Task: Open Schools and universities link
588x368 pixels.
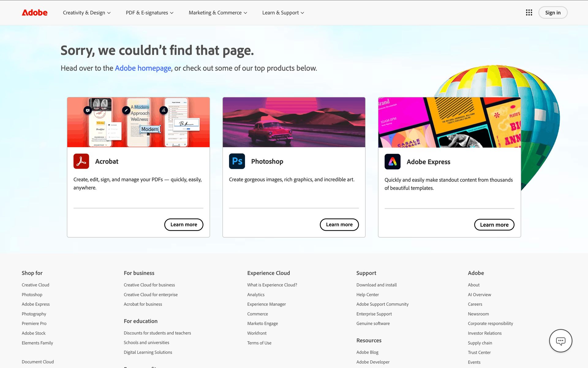Action: click(146, 343)
